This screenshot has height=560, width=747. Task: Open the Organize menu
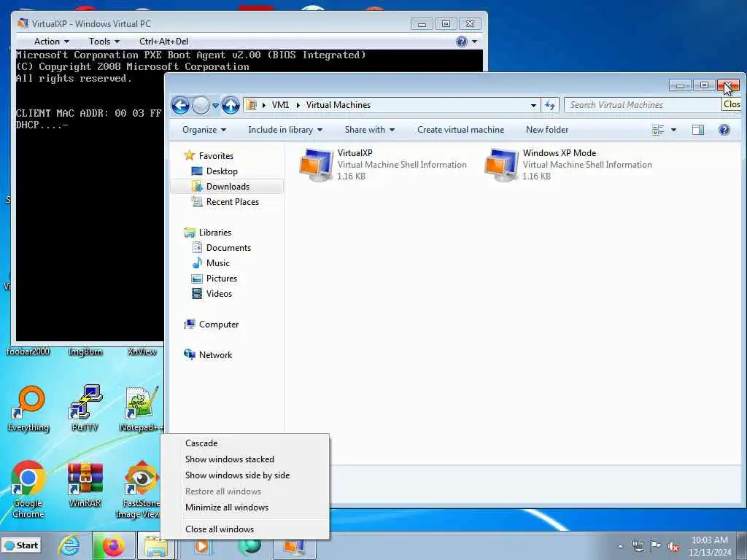pyautogui.click(x=204, y=130)
